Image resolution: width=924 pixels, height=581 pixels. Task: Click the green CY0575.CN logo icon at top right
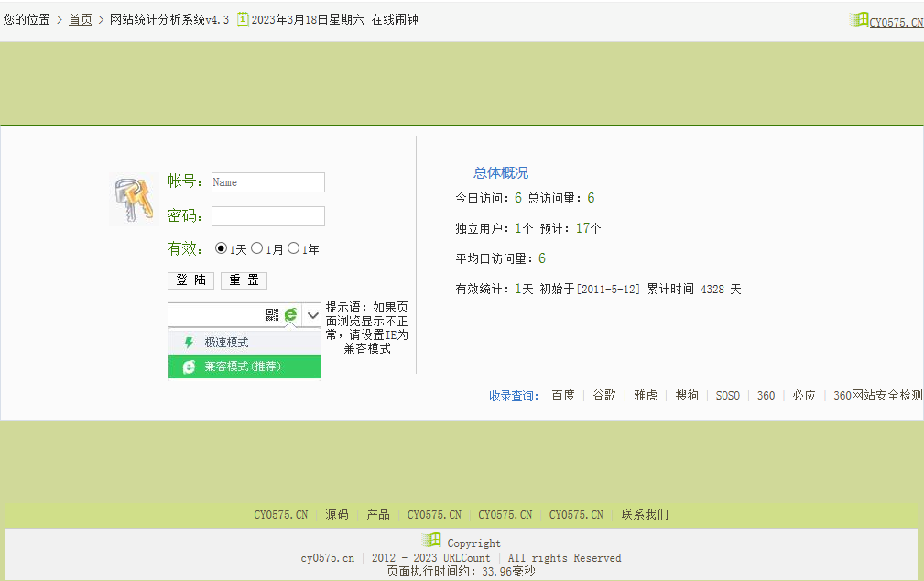pyautogui.click(x=859, y=20)
